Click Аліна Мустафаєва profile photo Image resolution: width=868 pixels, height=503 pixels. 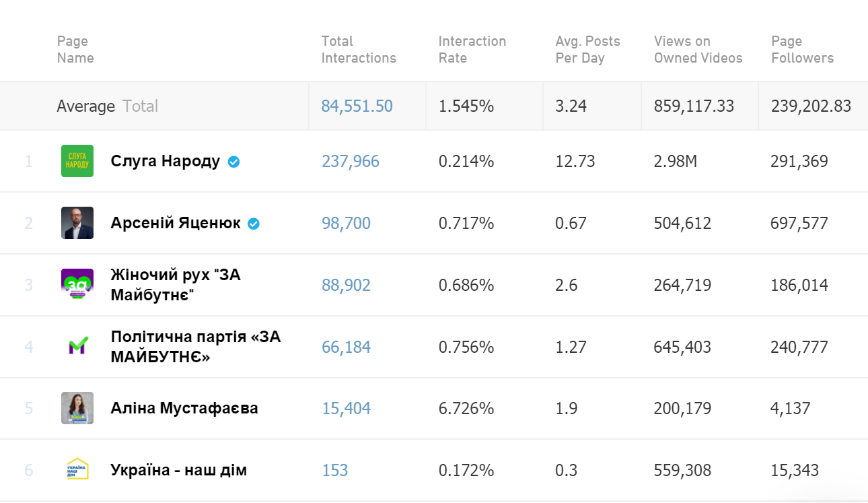[77, 408]
